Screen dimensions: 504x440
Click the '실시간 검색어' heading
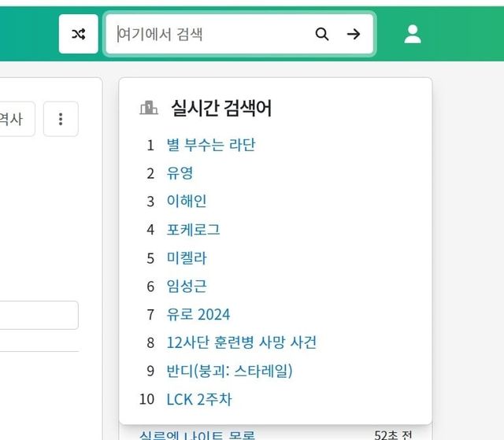point(221,108)
